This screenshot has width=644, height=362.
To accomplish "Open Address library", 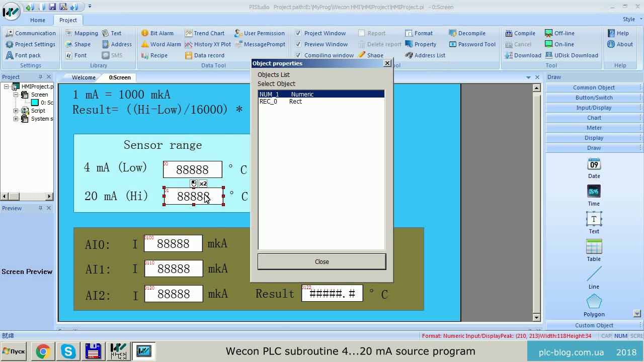I will tap(117, 44).
